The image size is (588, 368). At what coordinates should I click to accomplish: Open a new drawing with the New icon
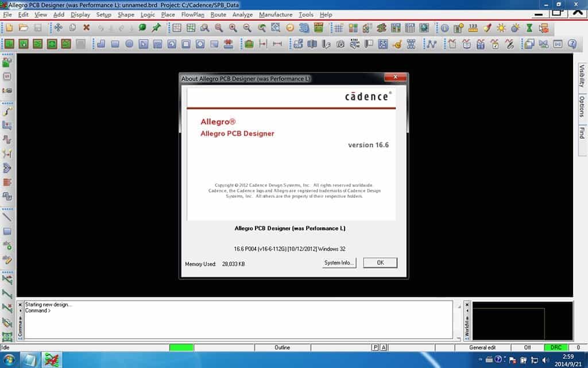[9, 27]
